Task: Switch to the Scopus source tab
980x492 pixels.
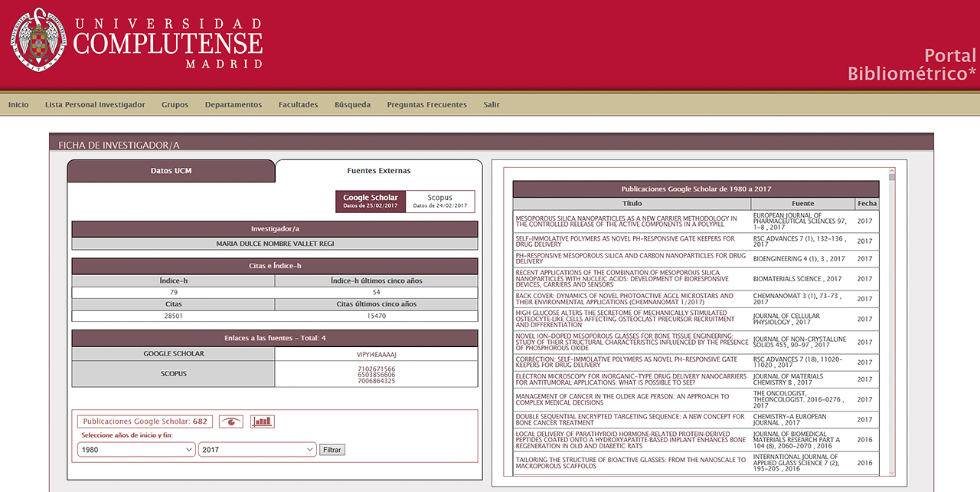Action: point(440,202)
